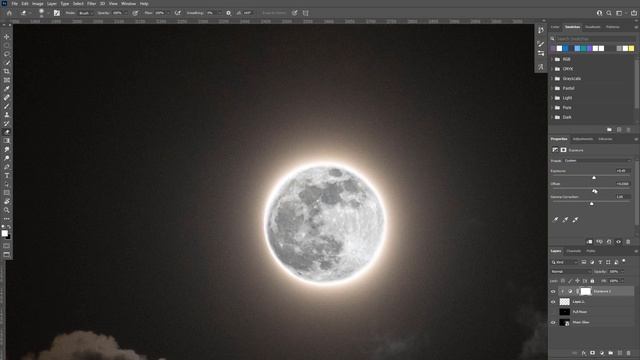
Task: Open the Filter menu
Action: coord(91,4)
